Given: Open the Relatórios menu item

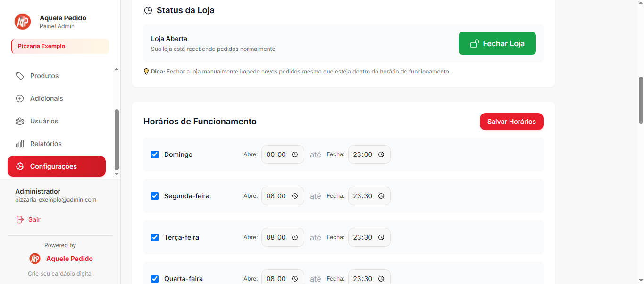Looking at the screenshot, I should (46, 144).
